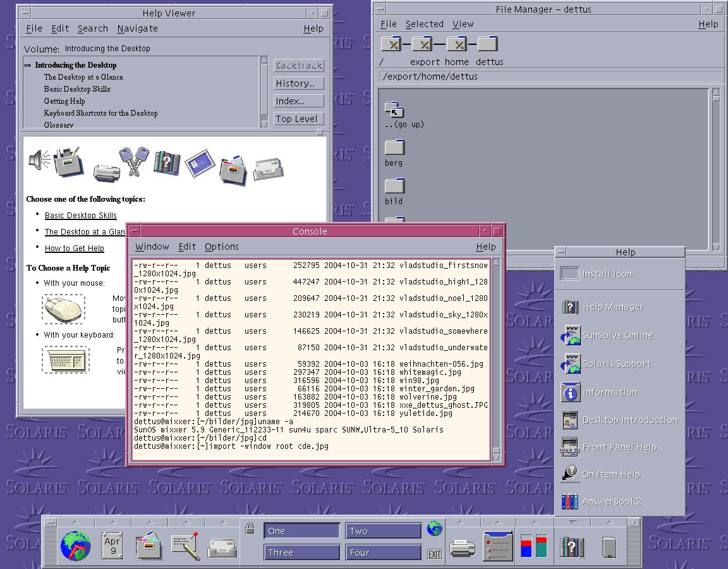Screen dimensions: 728x569
Task: Click the Help Manager icon in the Help subpanel
Action: tap(570, 307)
